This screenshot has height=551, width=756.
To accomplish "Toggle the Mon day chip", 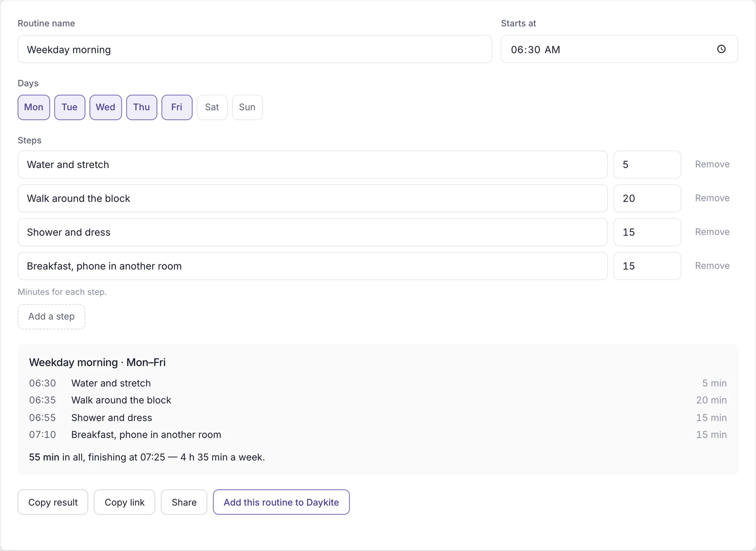I will 34,107.
